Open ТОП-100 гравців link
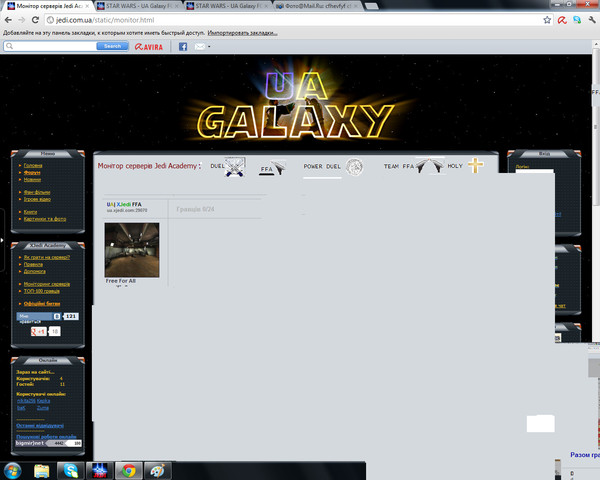The image size is (600, 480). click(x=41, y=291)
